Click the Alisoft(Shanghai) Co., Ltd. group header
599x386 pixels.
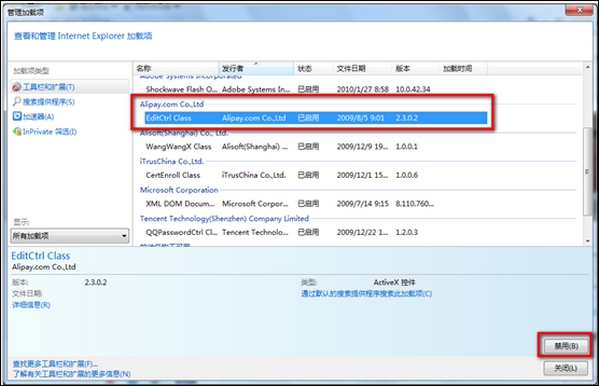tap(184, 133)
